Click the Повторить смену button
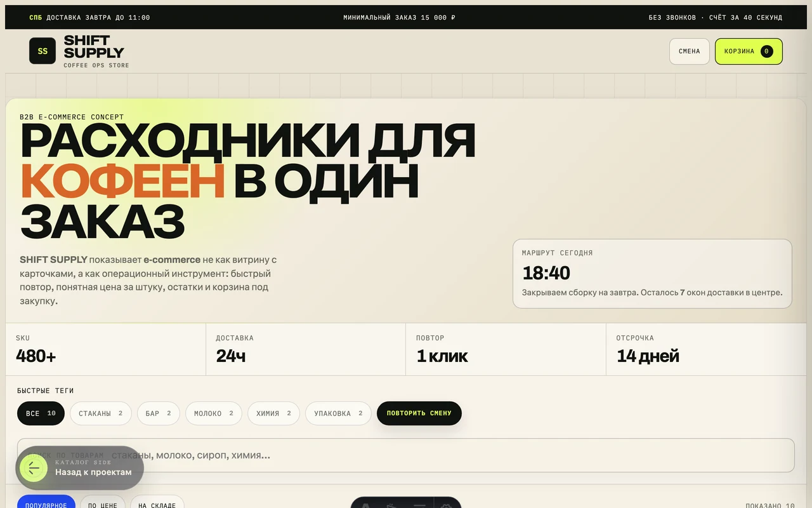Viewport: 812px width, 508px height. pos(419,413)
